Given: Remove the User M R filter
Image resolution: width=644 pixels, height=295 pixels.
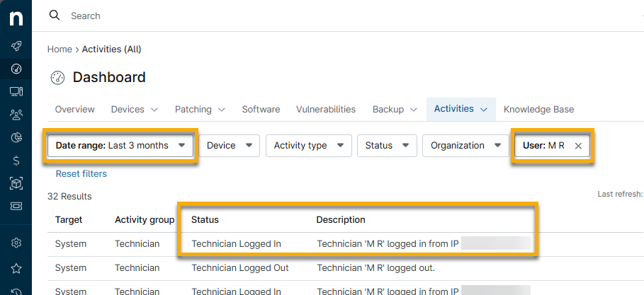Looking at the screenshot, I should (578, 146).
